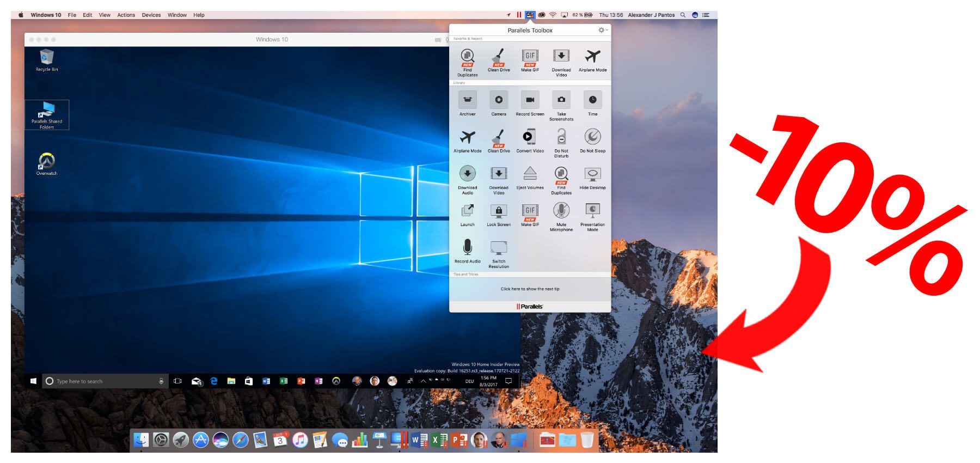Viewport: 980px width, 463px height.
Task: Open Windows Action Center notifications
Action: coord(509,381)
